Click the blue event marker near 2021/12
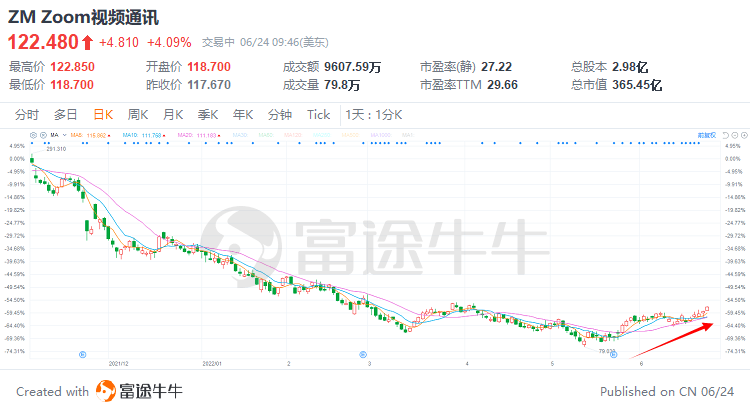750x412 pixels. tap(82, 355)
